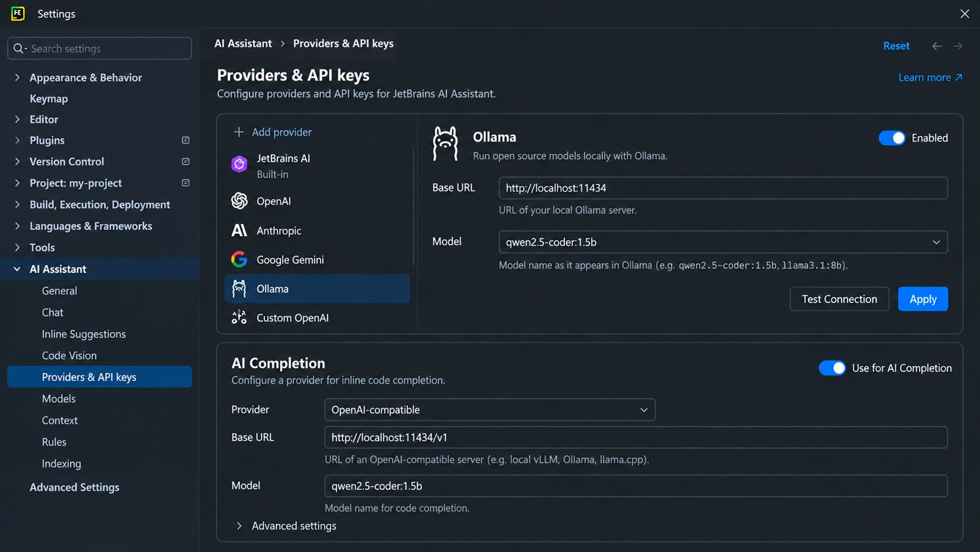The width and height of the screenshot is (980, 552).
Task: Open Advanced Settings in sidebar
Action: click(x=75, y=487)
